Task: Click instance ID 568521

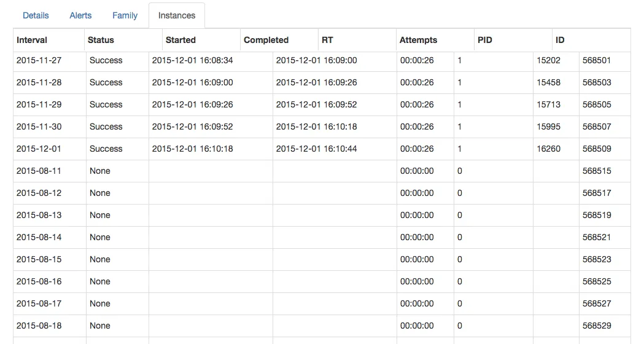Action: click(597, 237)
